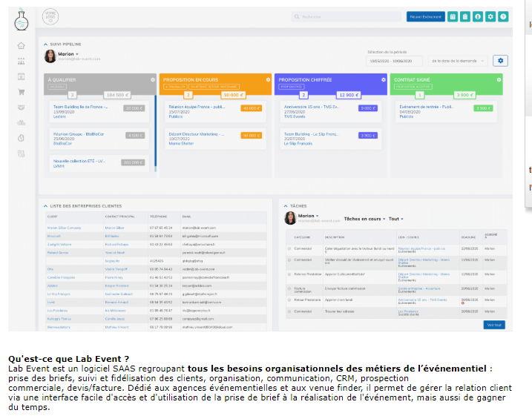Screen dimensions: 532x416
Task: Click the gear on the À Qualifier column
Action: [x=153, y=79]
